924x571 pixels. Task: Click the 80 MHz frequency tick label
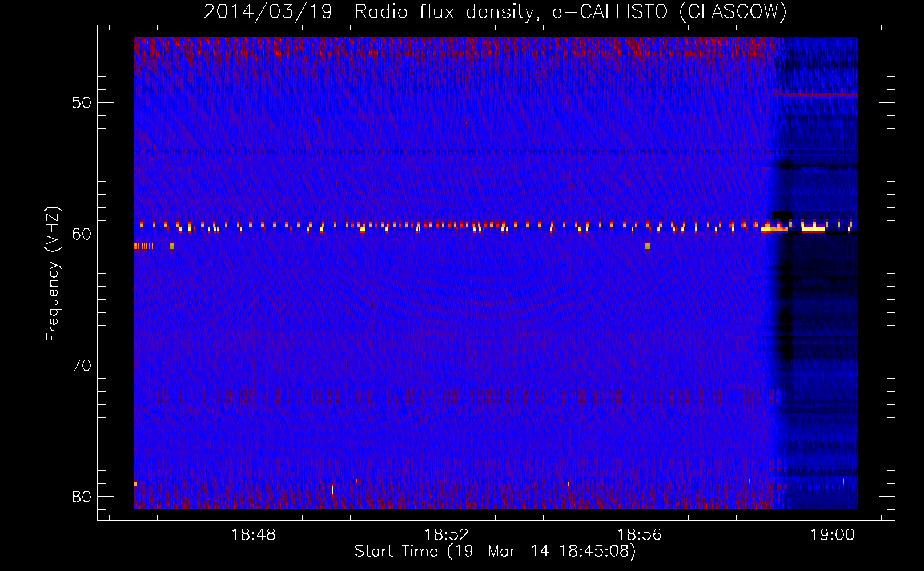[x=82, y=497]
